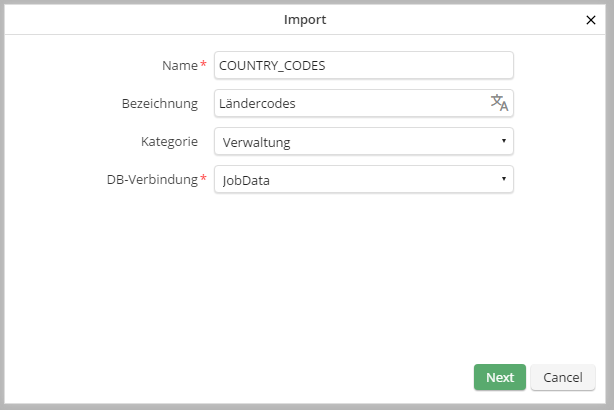
Task: Expand the Kategorie dropdown arrow
Action: [x=503, y=141]
